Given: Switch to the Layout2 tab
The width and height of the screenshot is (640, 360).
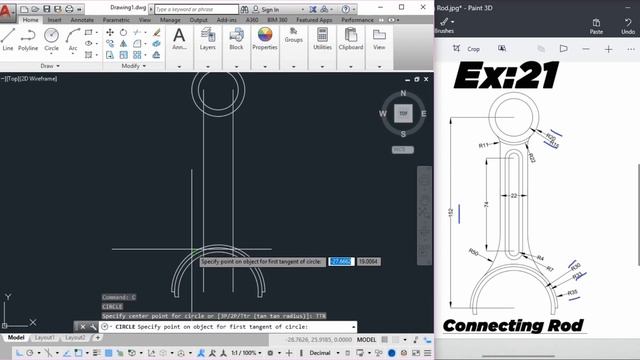Looking at the screenshot, I should (x=75, y=338).
